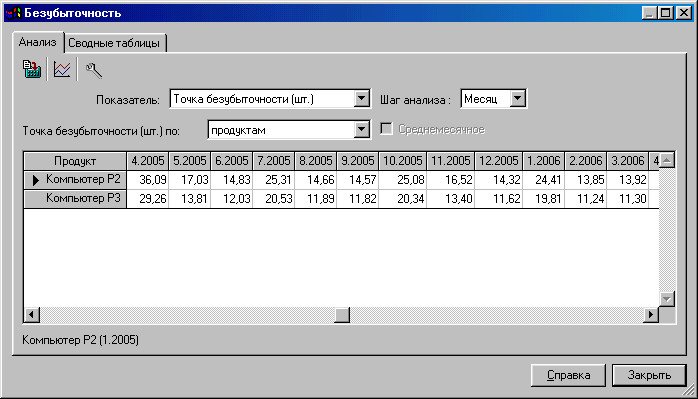The width and height of the screenshot is (698, 399).
Task: Select cell with value 29,26
Action: [x=148, y=199]
